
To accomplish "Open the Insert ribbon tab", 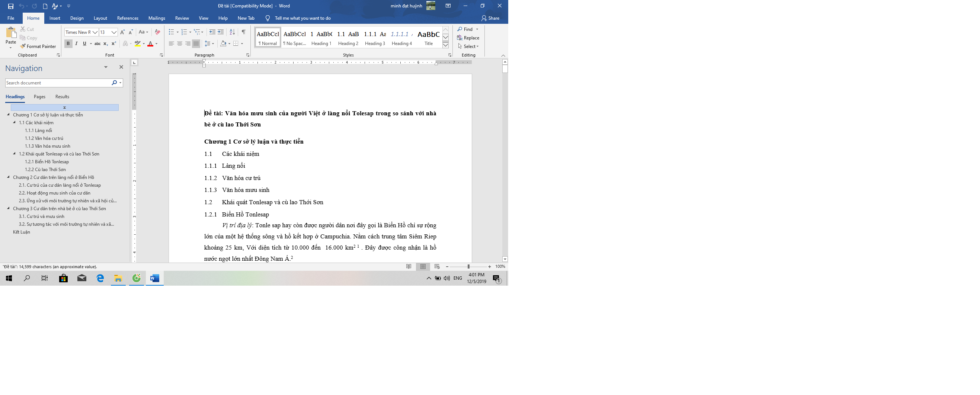I will pos(55,18).
